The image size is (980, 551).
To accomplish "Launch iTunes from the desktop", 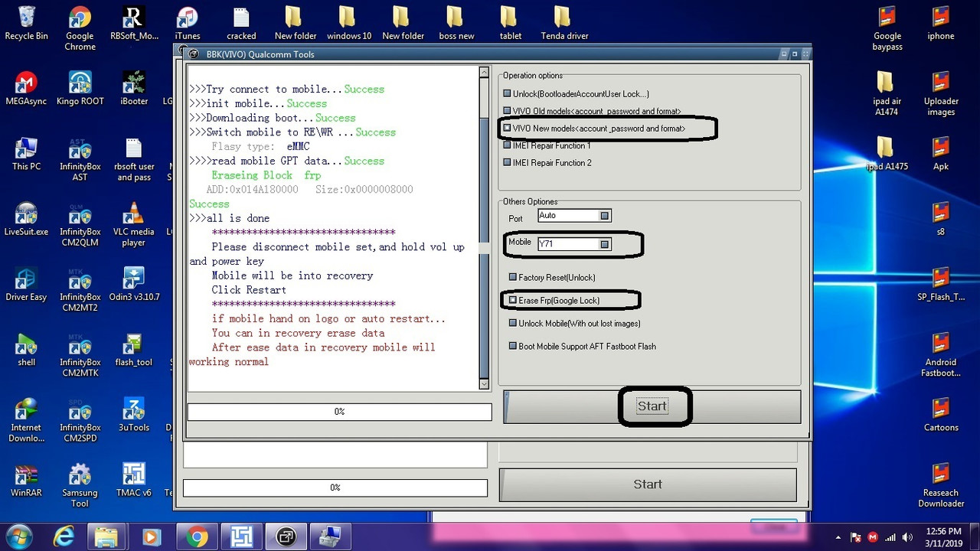I will [x=188, y=22].
